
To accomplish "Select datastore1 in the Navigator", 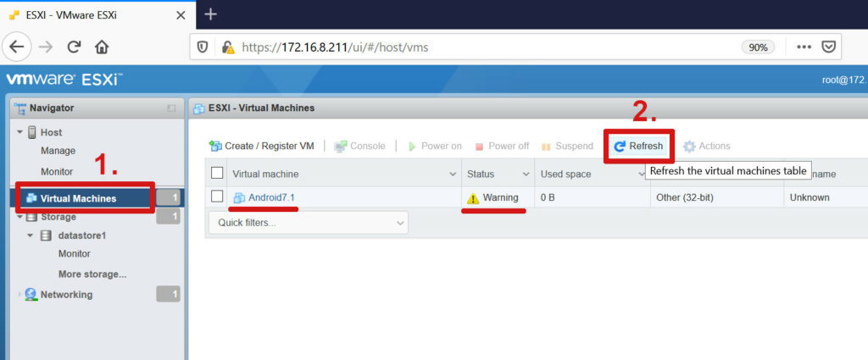I will click(82, 235).
